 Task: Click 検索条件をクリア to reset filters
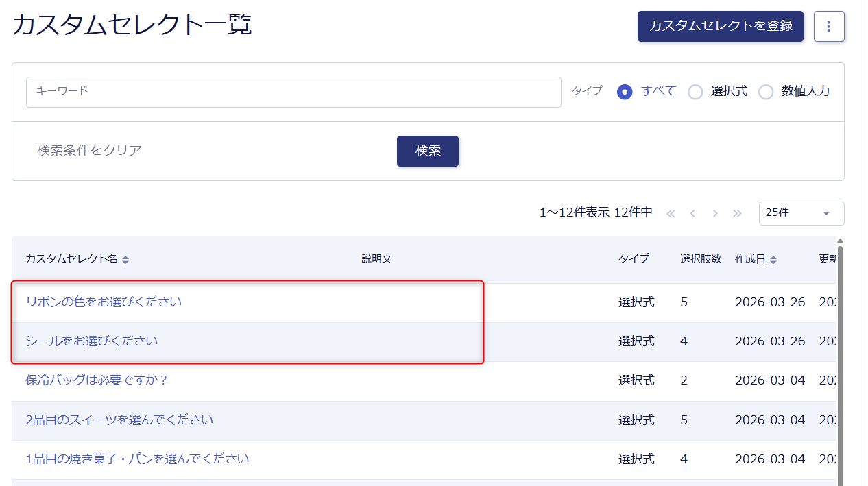(90, 150)
